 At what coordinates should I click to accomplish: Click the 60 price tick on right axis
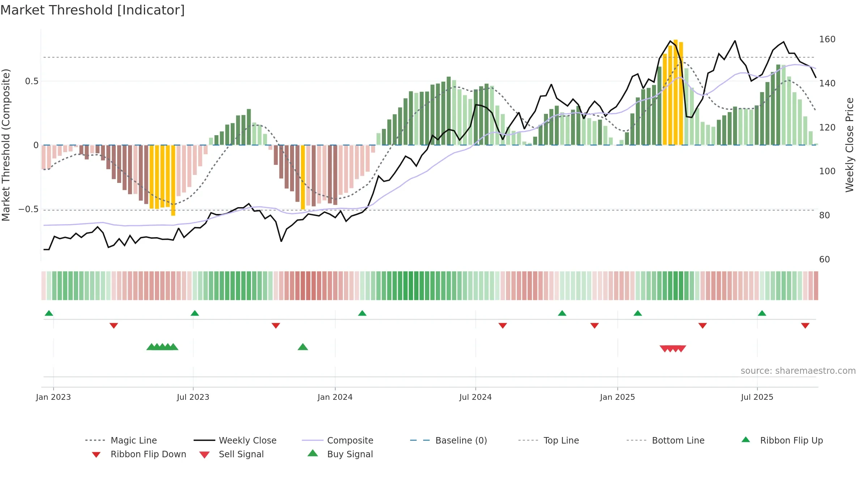pyautogui.click(x=825, y=259)
